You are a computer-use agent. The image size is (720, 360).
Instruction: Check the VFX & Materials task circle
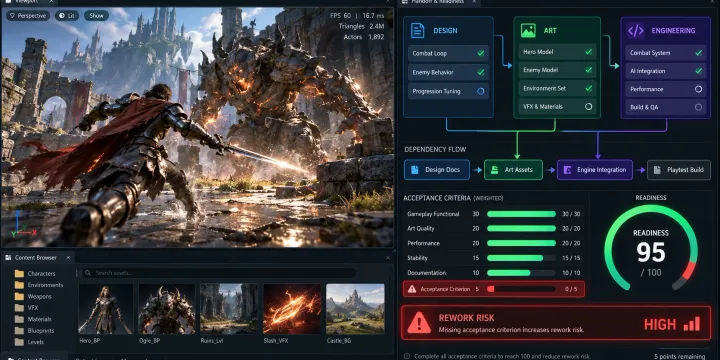tap(588, 107)
